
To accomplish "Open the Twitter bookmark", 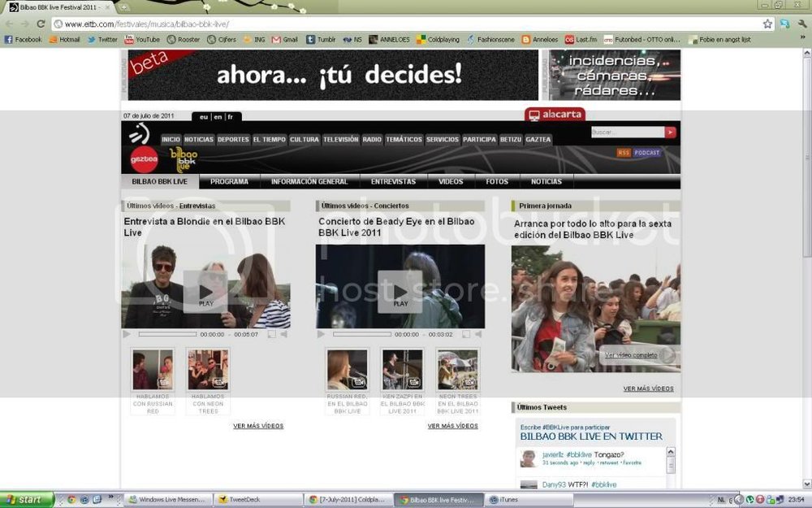I will [x=102, y=39].
